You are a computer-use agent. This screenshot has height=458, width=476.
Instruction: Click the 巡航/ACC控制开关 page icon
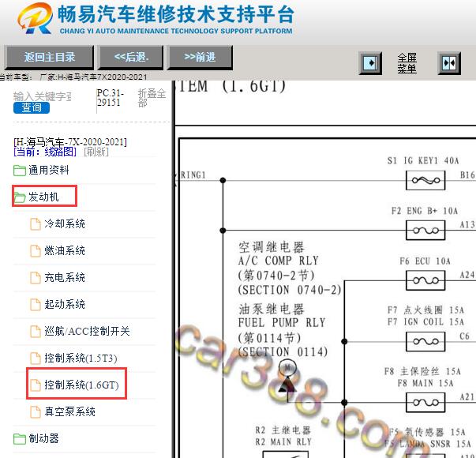(x=36, y=332)
